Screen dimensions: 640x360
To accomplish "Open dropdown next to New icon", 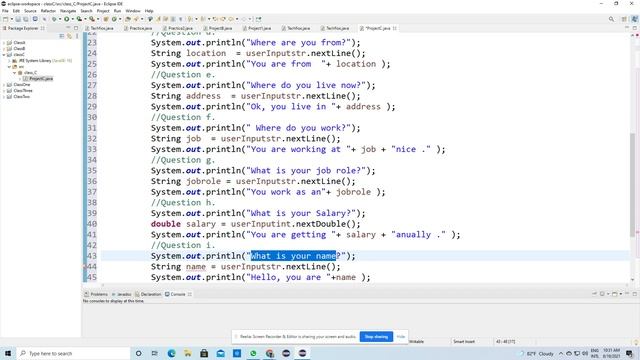I will pyautogui.click(x=11, y=19).
